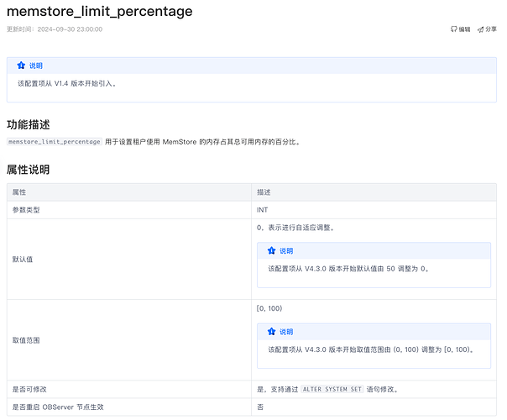Click the 是否可修改 cell

click(x=129, y=389)
